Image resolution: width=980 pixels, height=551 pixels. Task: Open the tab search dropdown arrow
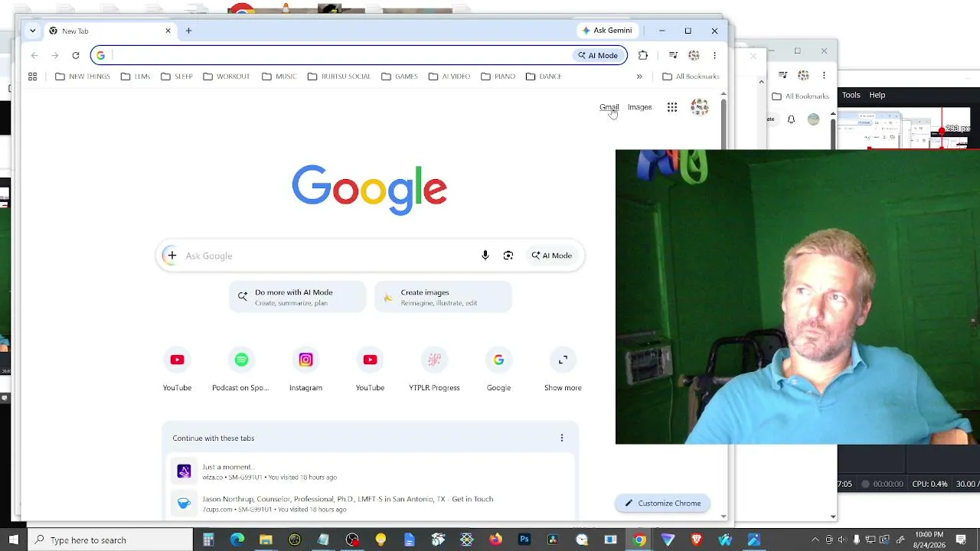point(32,31)
